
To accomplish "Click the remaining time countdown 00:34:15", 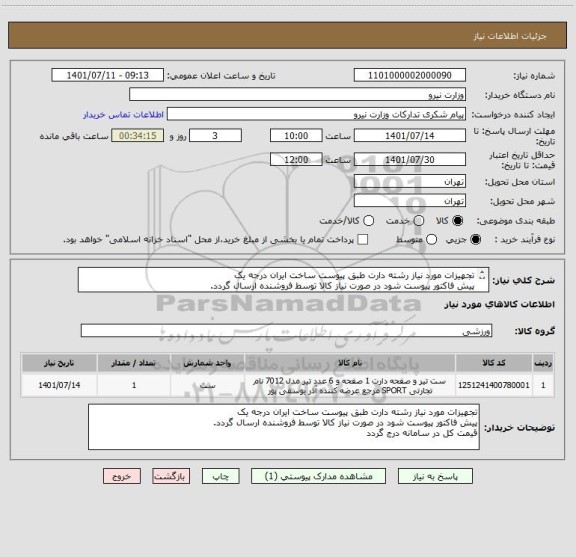I will pos(138,136).
